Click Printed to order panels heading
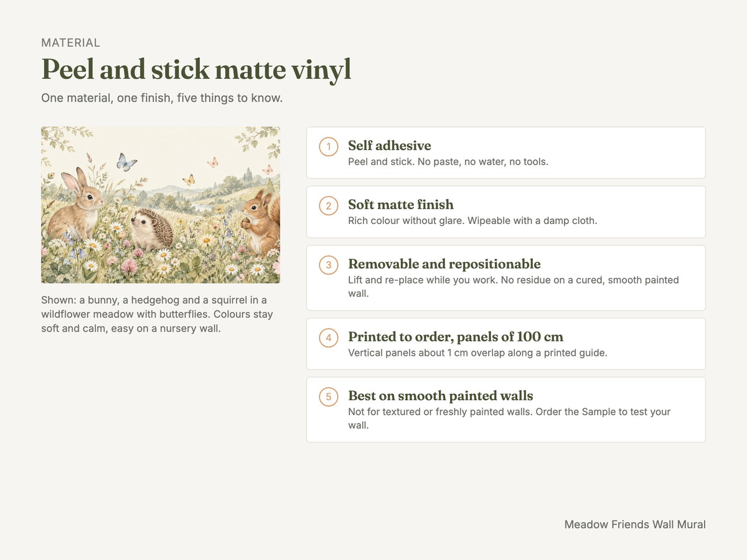The width and height of the screenshot is (747, 560). pyautogui.click(x=456, y=337)
